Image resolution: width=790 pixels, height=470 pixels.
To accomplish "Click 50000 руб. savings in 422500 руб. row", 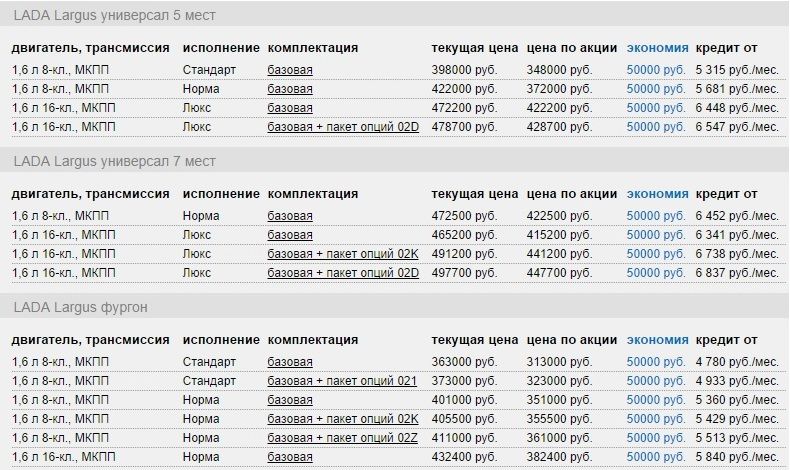I will point(655,216).
